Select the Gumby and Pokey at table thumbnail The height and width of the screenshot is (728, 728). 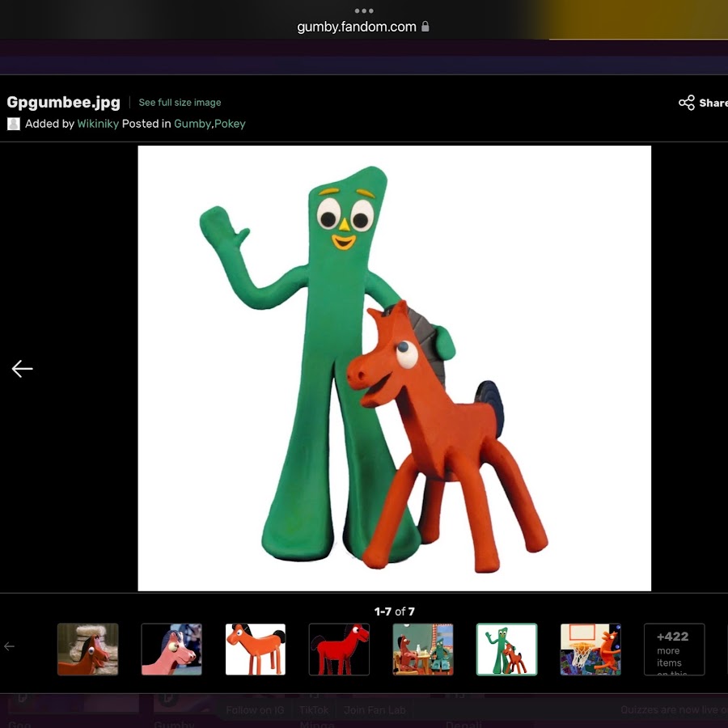[423, 649]
